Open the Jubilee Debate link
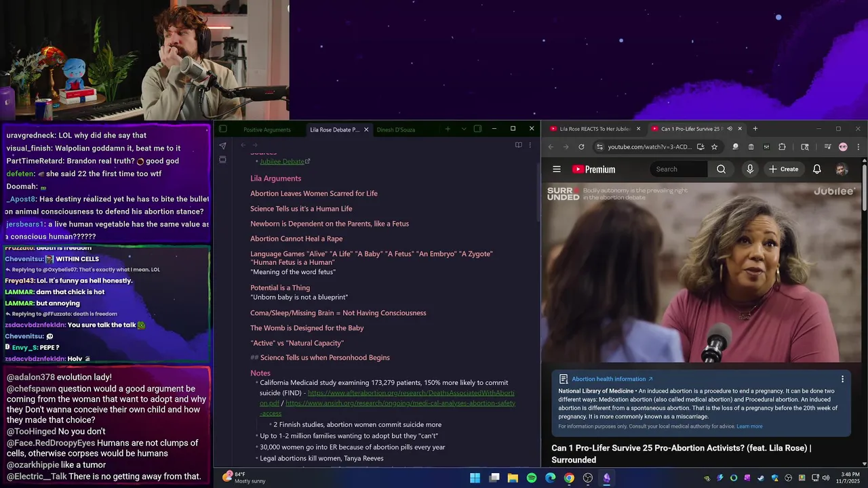The width and height of the screenshot is (868, 488). pyautogui.click(x=282, y=161)
